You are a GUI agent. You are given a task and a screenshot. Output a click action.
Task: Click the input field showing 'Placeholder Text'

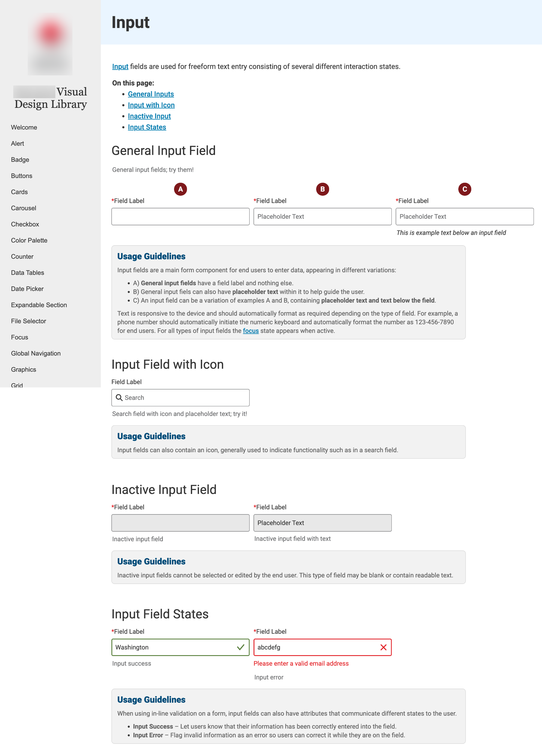click(x=322, y=216)
